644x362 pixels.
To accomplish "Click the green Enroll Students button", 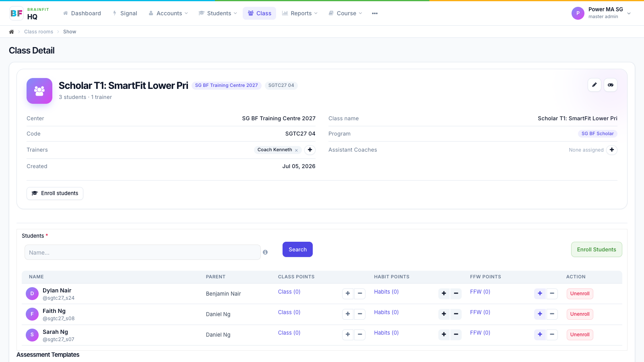I will 597,249.
